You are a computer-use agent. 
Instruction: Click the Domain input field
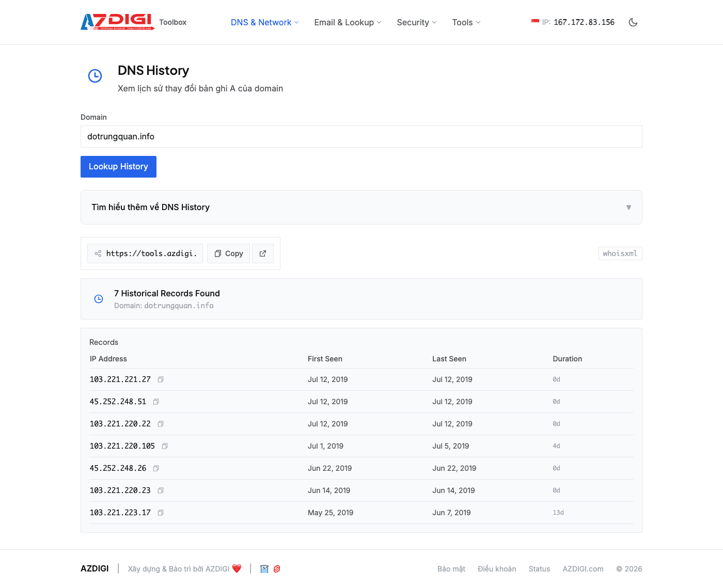pyautogui.click(x=361, y=137)
